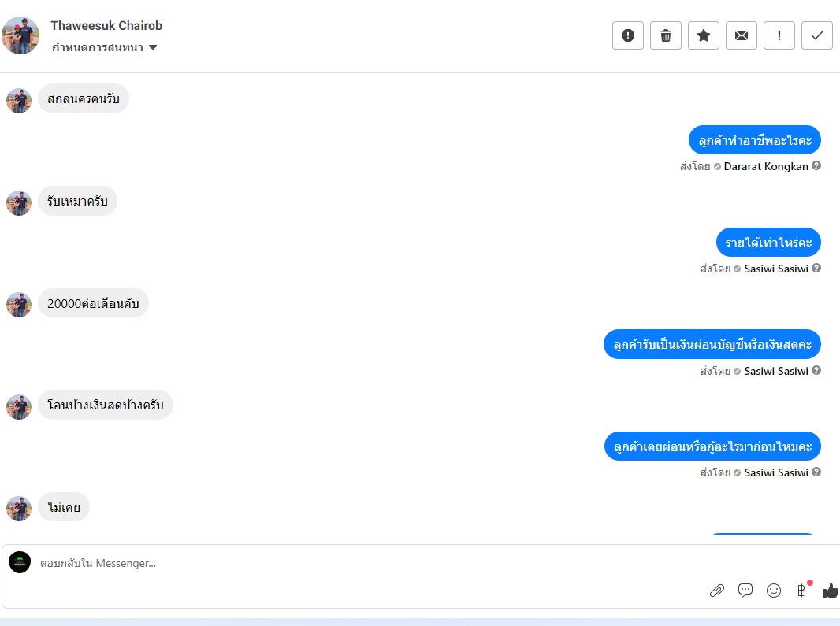Flag conversation with the exclamation mark icon
The width and height of the screenshot is (840, 626).
[x=779, y=35]
